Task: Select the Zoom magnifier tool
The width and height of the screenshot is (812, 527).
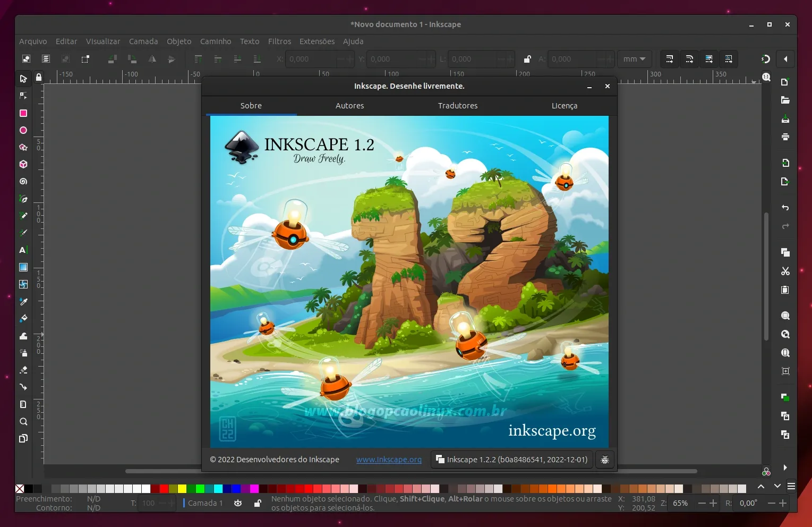Action: pos(23,421)
